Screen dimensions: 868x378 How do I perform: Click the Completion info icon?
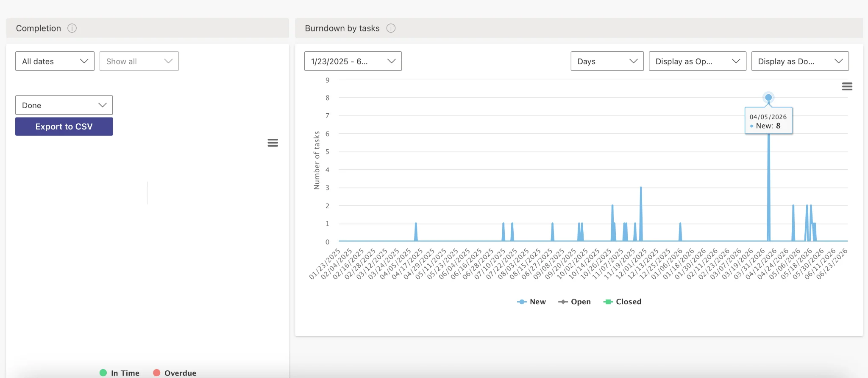pos(72,28)
